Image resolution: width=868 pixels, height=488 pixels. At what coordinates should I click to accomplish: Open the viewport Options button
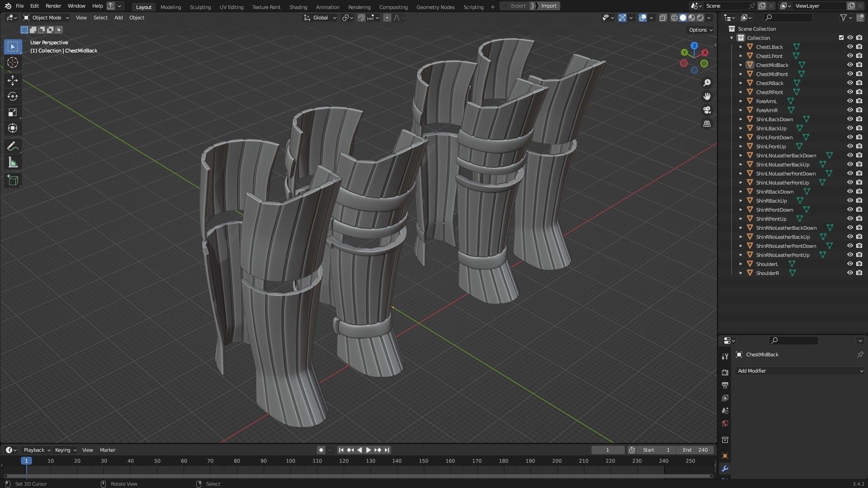click(700, 30)
